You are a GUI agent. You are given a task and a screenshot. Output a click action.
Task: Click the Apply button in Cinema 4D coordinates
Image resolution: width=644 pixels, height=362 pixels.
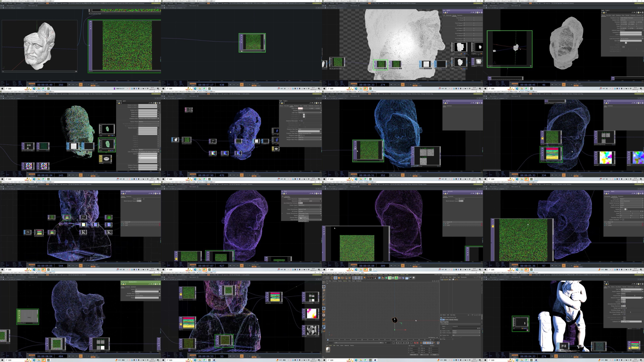tap(434, 355)
